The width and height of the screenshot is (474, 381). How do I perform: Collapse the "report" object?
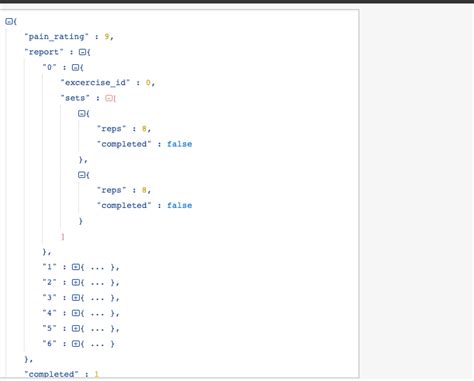point(82,52)
